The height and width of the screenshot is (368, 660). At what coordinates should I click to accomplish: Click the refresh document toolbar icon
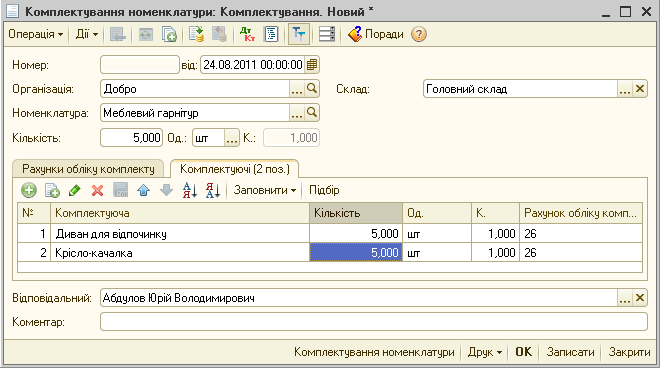pos(146,34)
